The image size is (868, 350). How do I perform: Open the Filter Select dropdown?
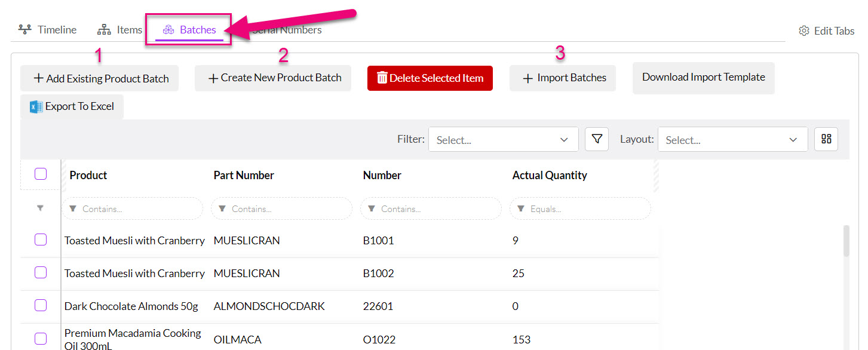[x=503, y=139]
